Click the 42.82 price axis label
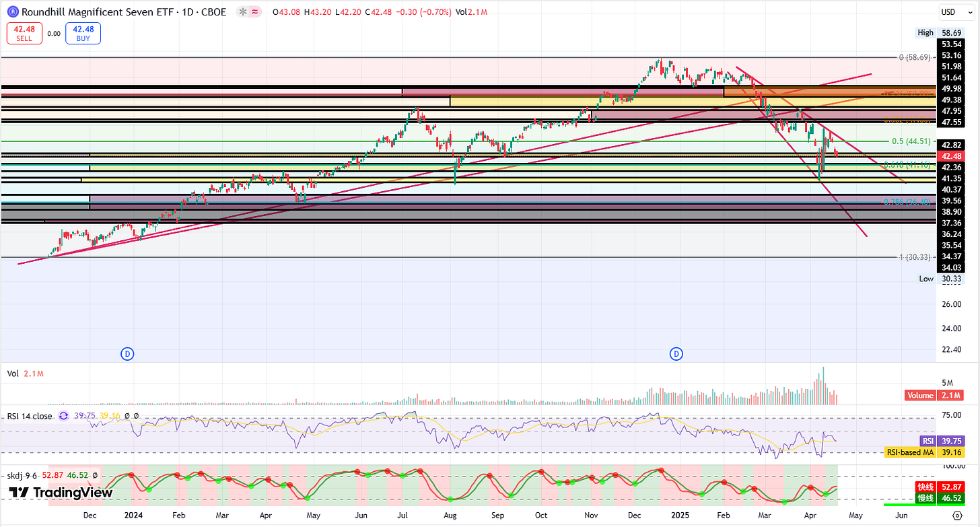The height and width of the screenshot is (527, 980). pos(952,145)
